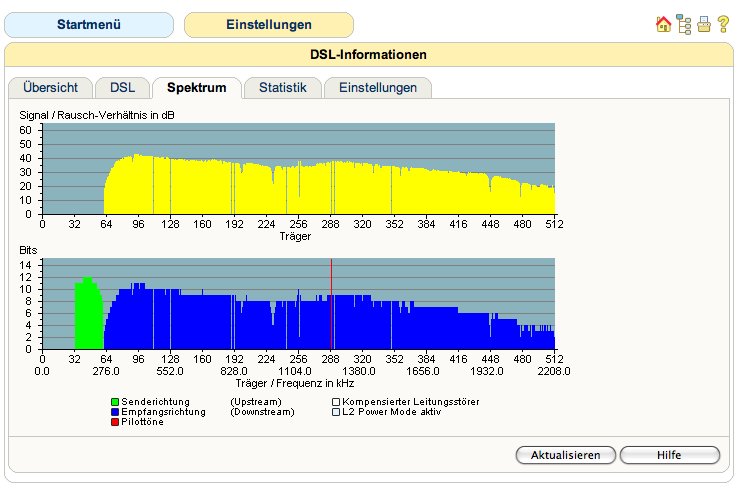Click the DSL-Informationen heading
The height and width of the screenshot is (488, 737).
tap(368, 55)
